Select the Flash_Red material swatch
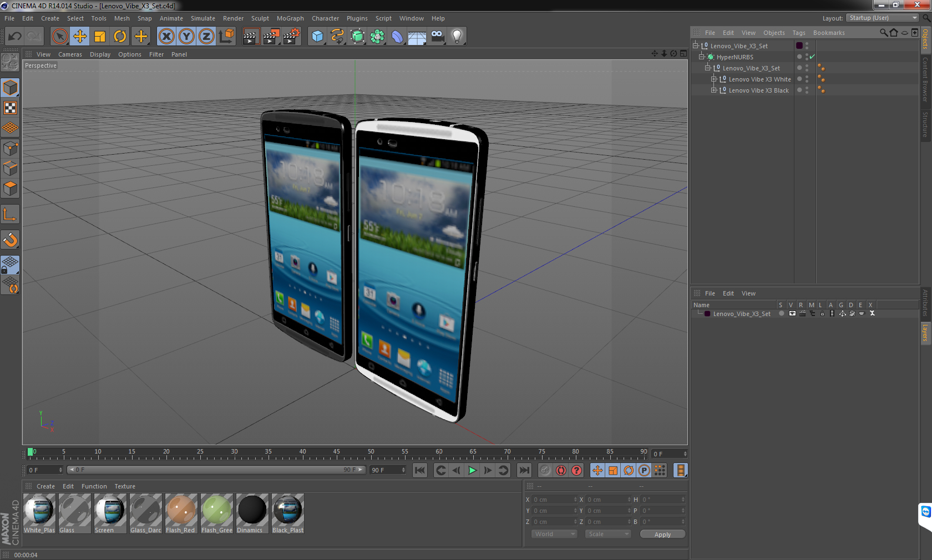The image size is (932, 560). (x=181, y=513)
